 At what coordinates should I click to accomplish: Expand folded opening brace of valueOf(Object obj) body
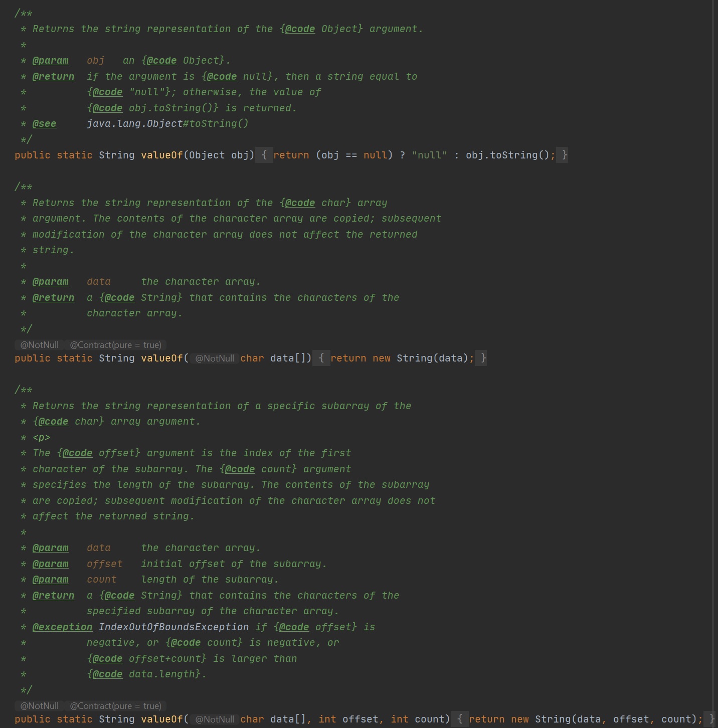point(264,155)
